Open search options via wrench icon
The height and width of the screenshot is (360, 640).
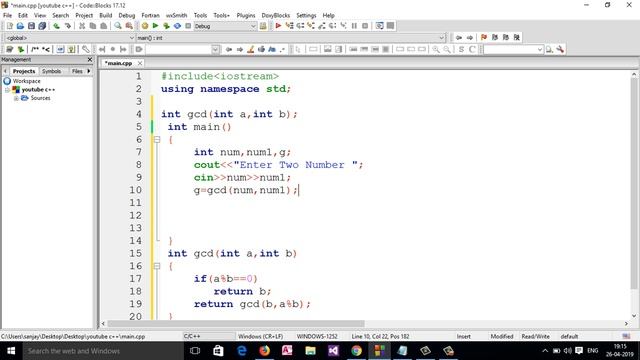click(560, 49)
